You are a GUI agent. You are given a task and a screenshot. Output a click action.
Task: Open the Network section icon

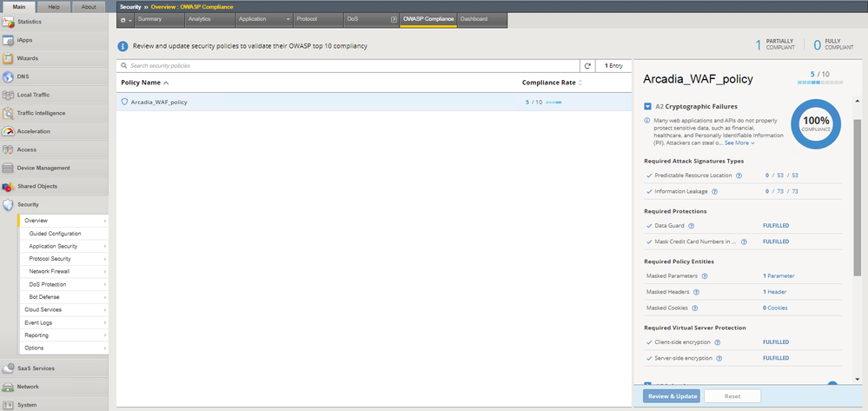pyautogui.click(x=8, y=387)
